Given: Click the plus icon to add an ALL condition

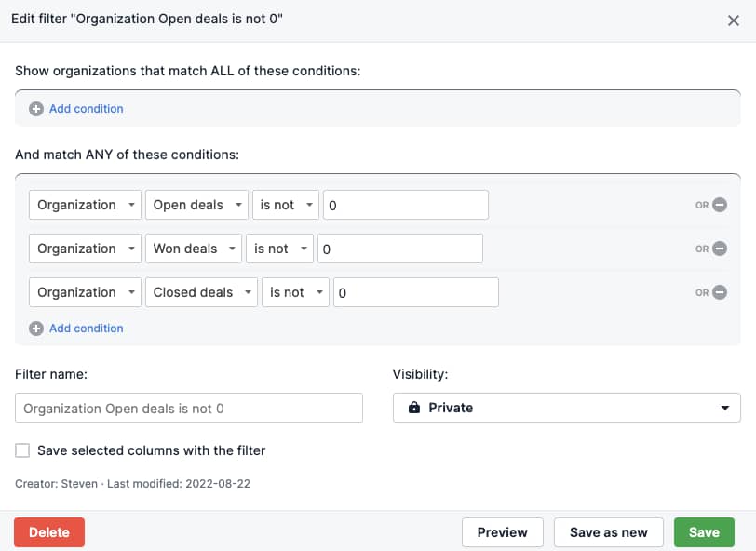Looking at the screenshot, I should coord(35,109).
